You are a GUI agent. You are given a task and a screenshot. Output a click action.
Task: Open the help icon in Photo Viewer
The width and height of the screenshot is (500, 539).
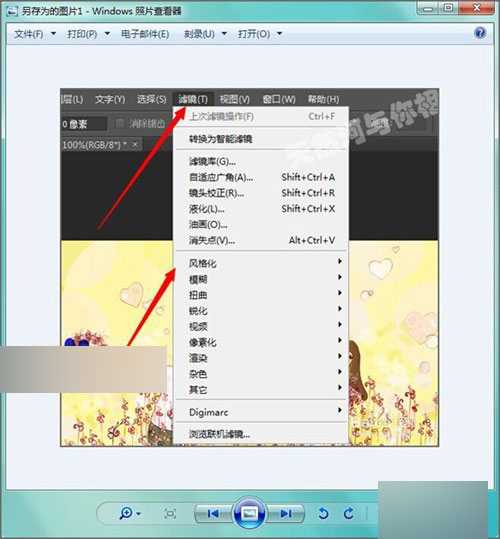point(480,33)
